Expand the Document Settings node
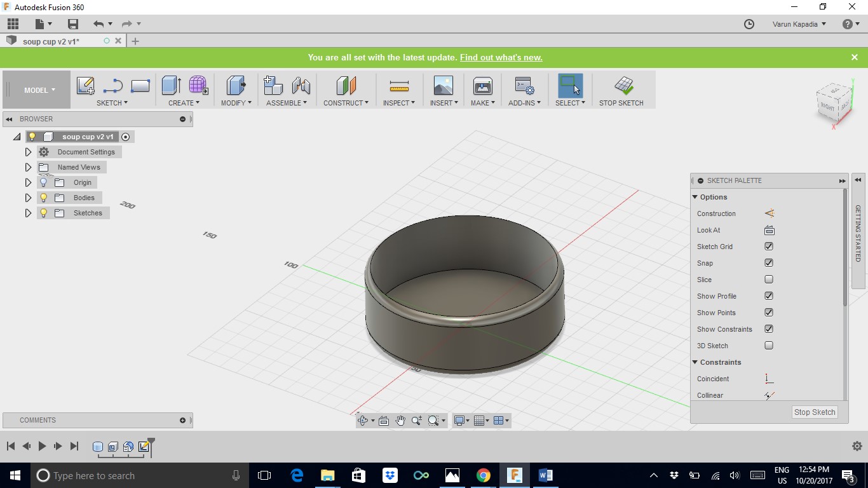Viewport: 868px width, 488px height. [28, 152]
